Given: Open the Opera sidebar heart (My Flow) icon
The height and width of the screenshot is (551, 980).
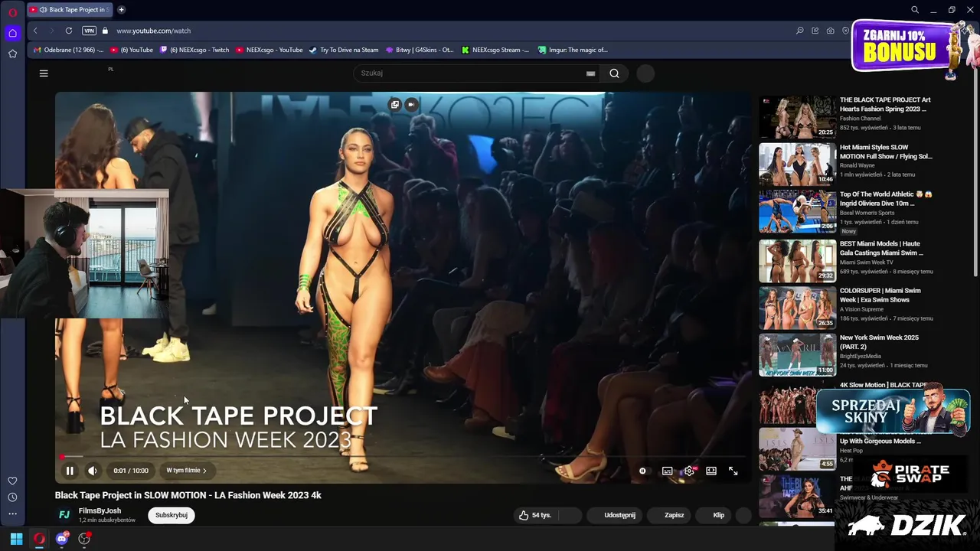Looking at the screenshot, I should (x=12, y=481).
